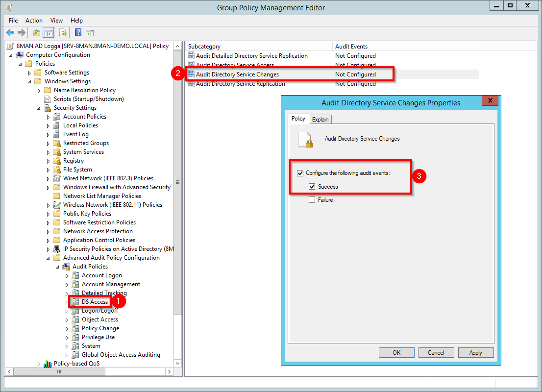Image resolution: width=542 pixels, height=392 pixels.
Task: Collapse the Advanced Audit Policy Configuration node
Action: [x=48, y=258]
